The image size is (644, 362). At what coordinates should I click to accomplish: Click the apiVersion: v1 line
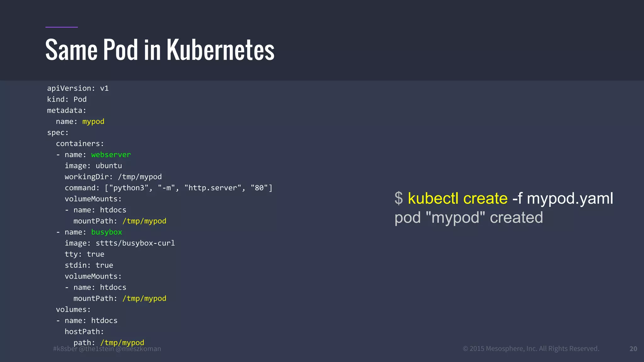tap(78, 88)
